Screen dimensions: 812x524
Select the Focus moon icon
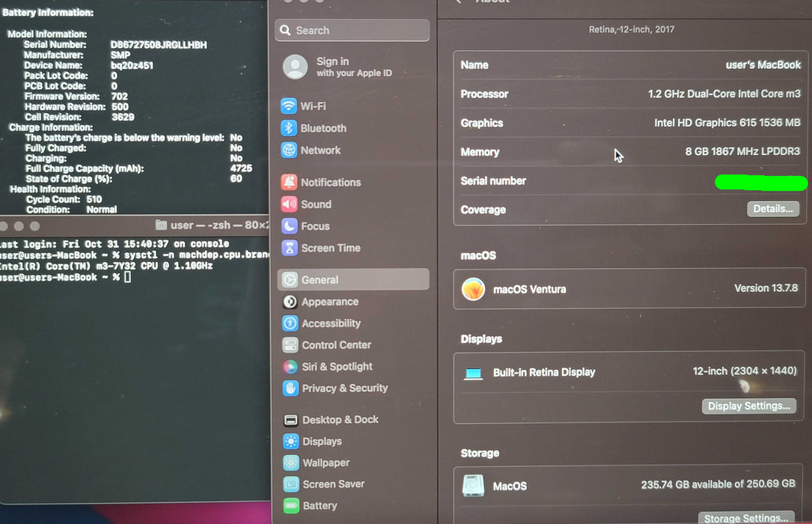pos(289,226)
